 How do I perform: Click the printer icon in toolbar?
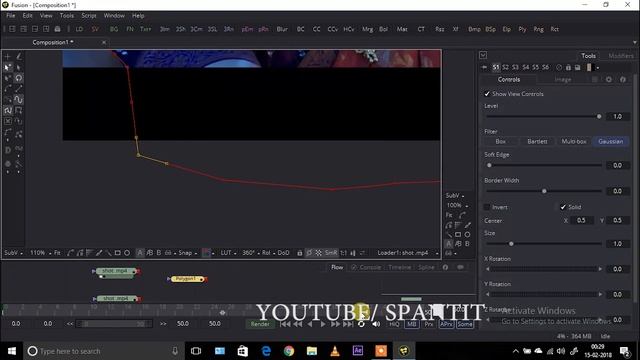(x=58, y=29)
